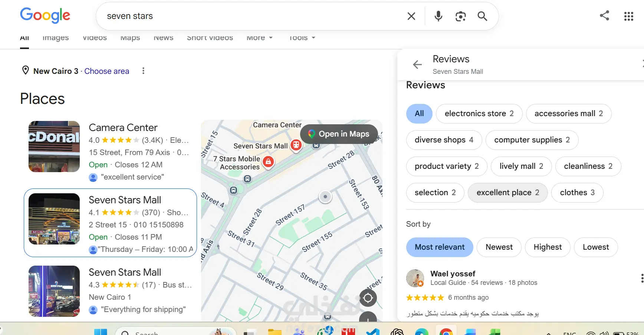Filter reviews by product variety
Image resolution: width=644 pixels, height=335 pixels.
[447, 166]
